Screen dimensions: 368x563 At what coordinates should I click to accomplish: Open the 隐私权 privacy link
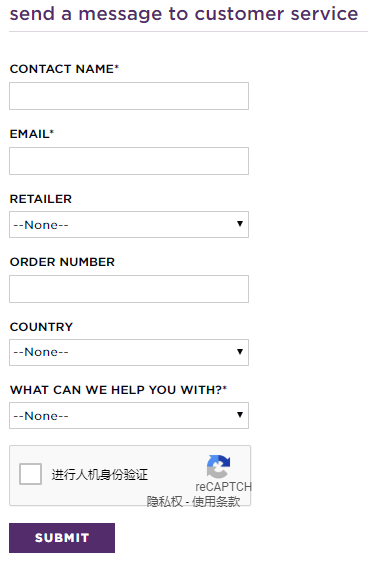164,501
